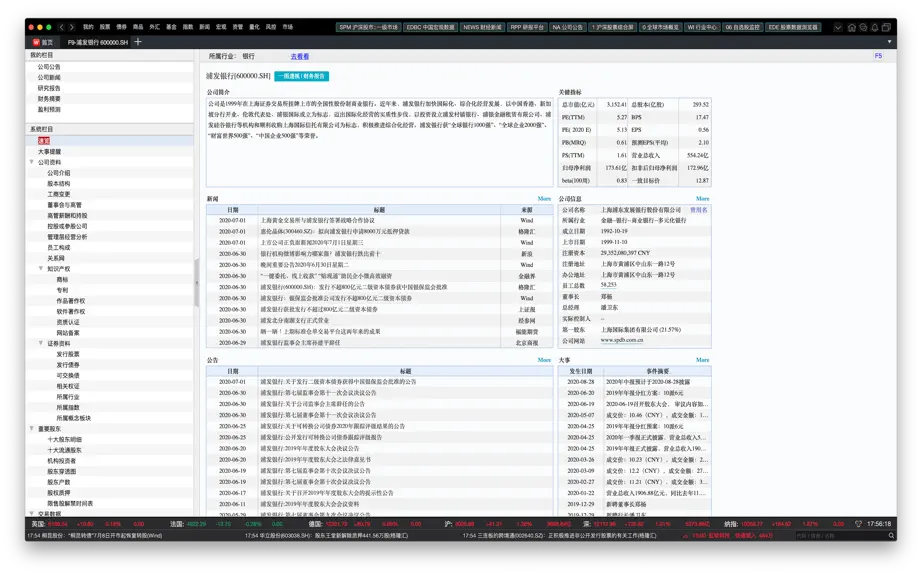Select 大事提醒 in the sidebar
922x576 pixels.
tap(49, 152)
